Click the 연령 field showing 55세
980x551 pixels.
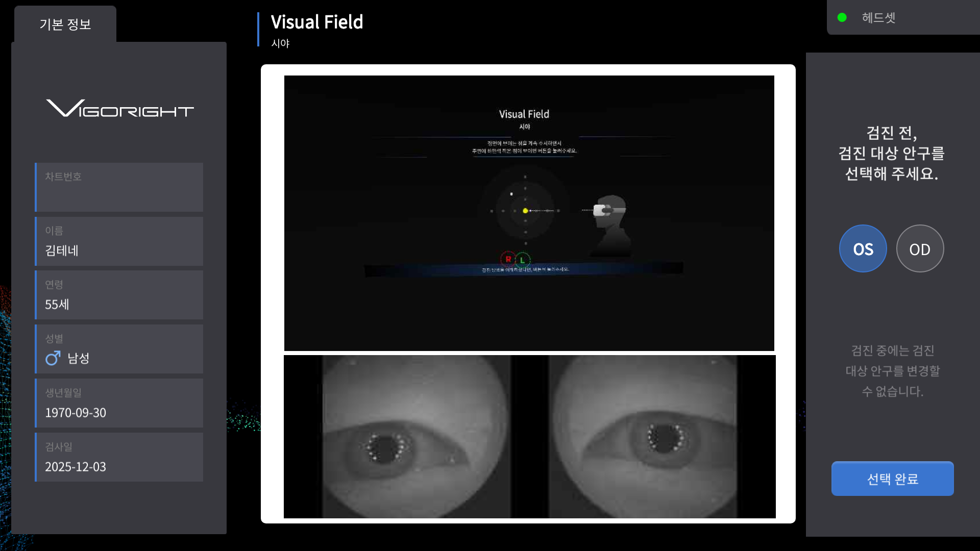coord(119,296)
